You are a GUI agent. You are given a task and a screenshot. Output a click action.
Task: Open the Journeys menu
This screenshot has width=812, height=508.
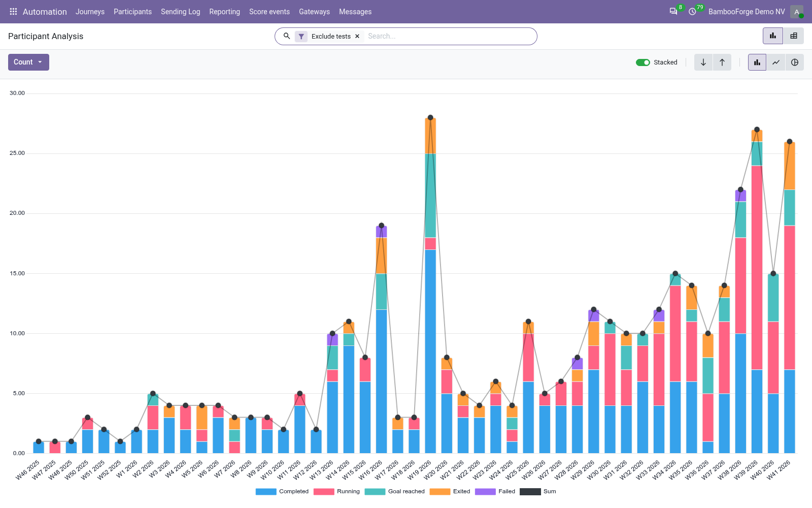(90, 12)
